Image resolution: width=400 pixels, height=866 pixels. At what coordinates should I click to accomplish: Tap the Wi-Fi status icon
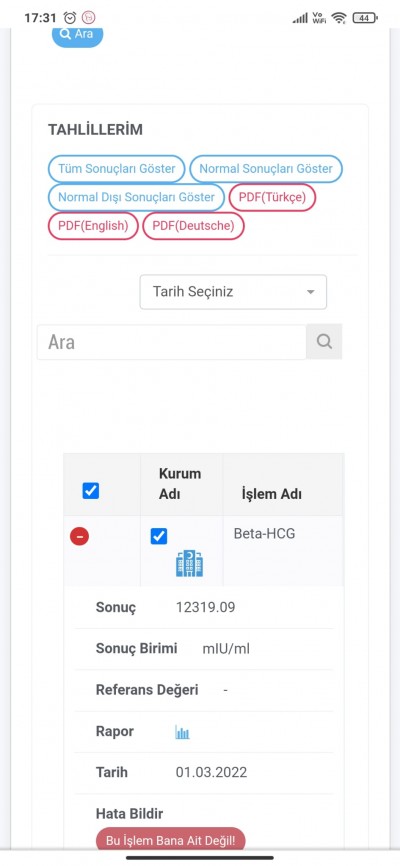[339, 18]
